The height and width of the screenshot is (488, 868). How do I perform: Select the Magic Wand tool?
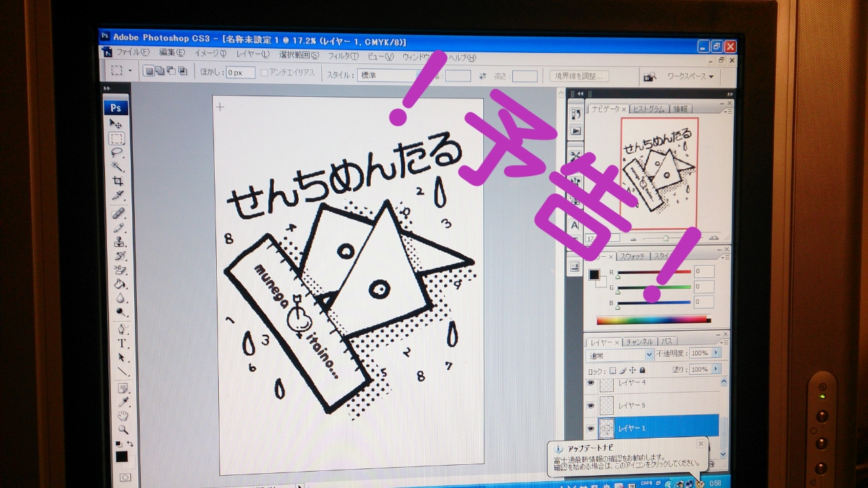(117, 167)
